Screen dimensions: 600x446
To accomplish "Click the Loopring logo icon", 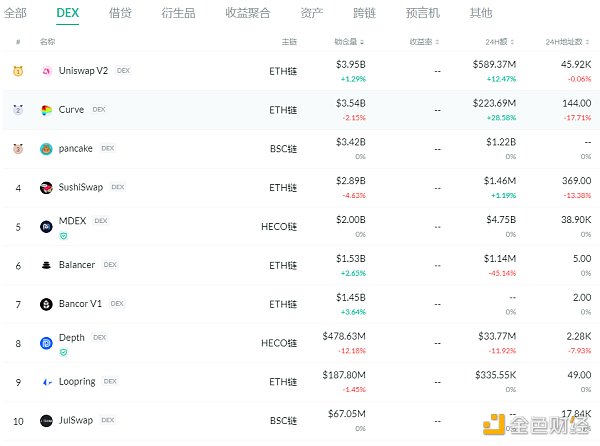I will tap(46, 382).
